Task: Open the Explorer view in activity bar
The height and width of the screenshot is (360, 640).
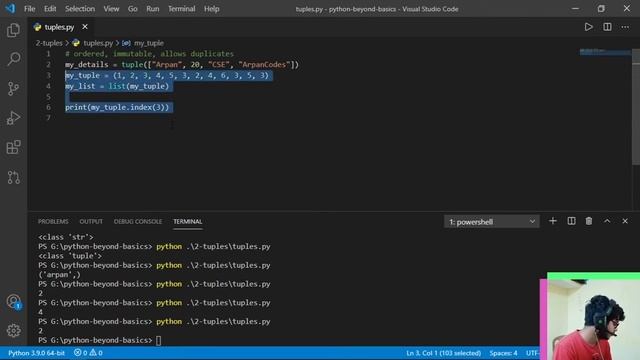Action: point(13,30)
